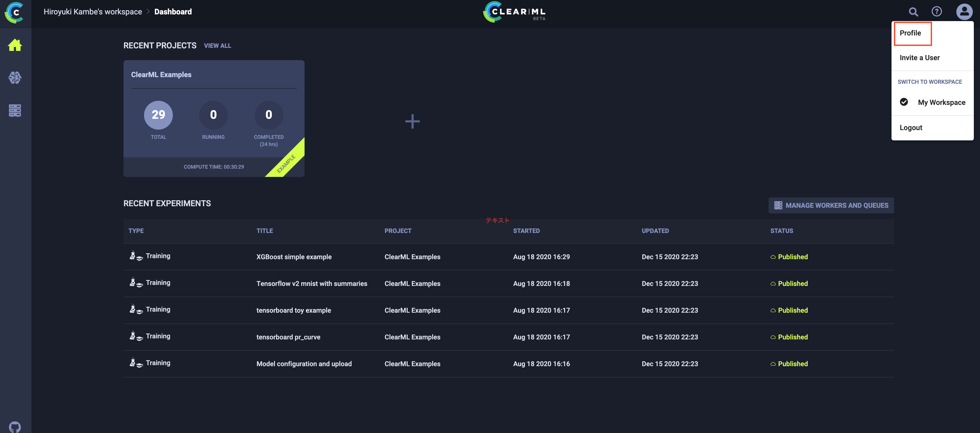Click the STATUS column header
Viewport: 980px width, 433px height.
[781, 231]
